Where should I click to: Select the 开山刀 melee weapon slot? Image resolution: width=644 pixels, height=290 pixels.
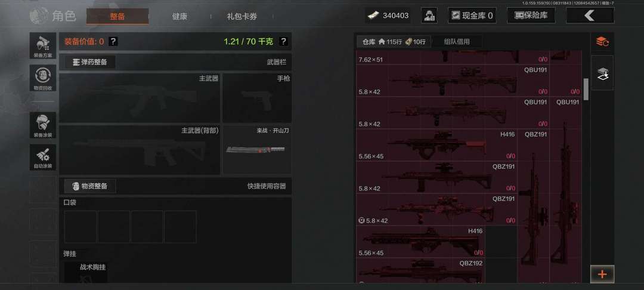coord(257,150)
